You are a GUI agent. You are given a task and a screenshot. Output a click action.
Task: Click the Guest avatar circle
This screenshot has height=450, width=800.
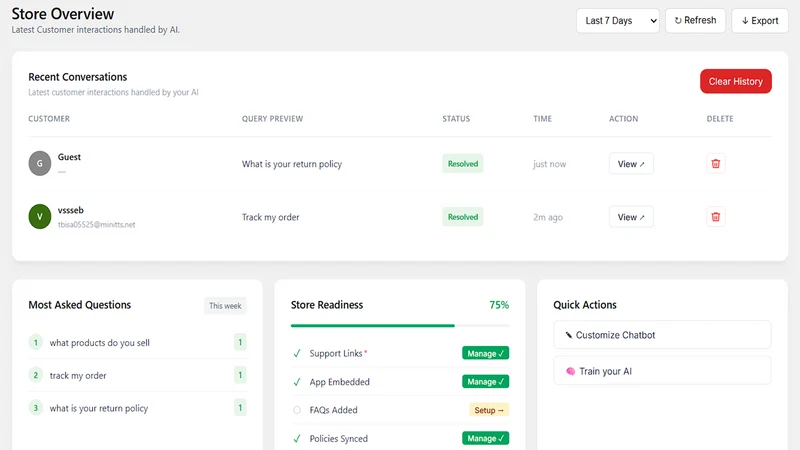click(x=40, y=163)
